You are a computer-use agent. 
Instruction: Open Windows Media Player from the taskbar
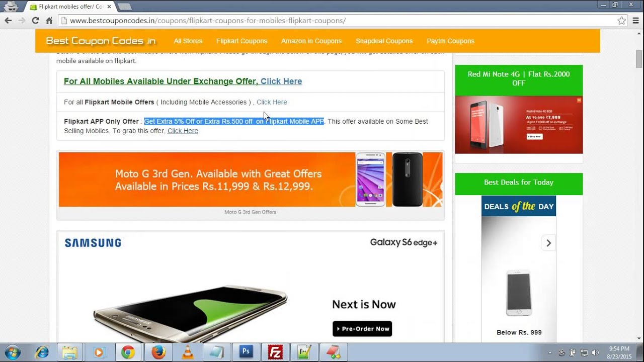click(x=99, y=352)
